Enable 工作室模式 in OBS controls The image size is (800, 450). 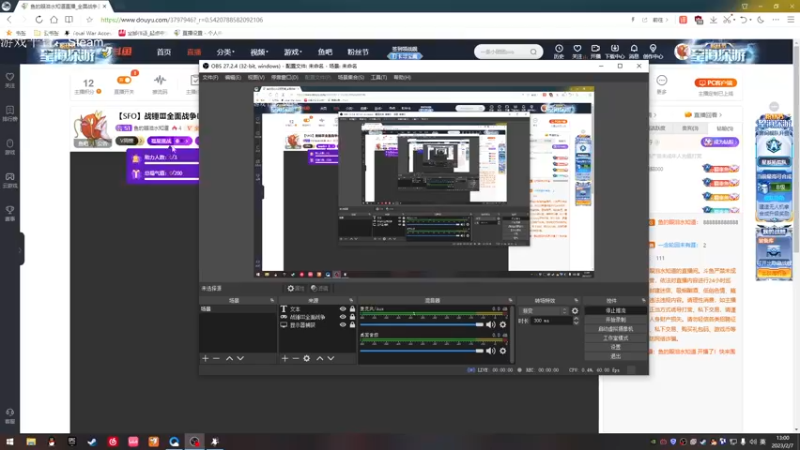(x=616, y=338)
